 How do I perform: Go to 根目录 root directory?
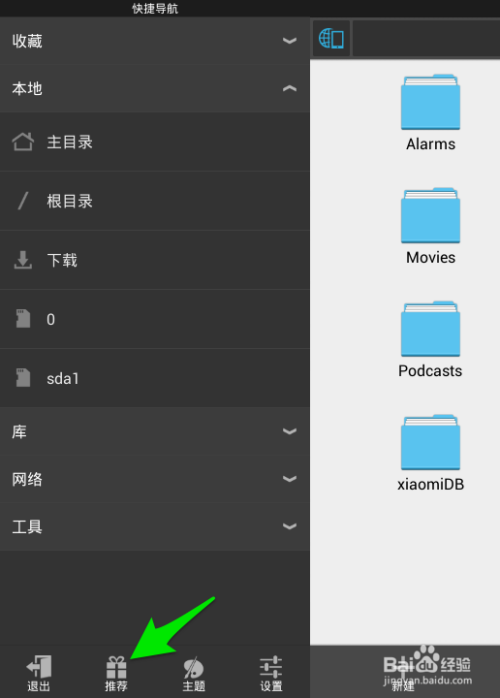click(x=155, y=201)
